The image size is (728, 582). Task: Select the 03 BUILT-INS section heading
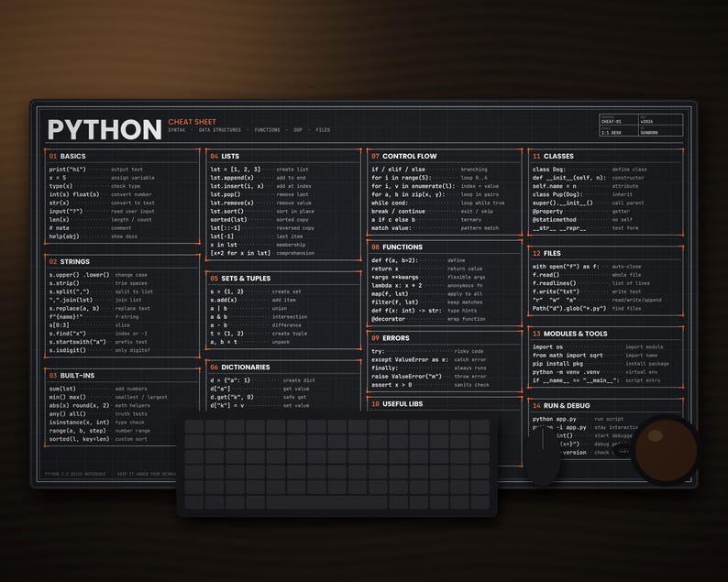click(x=72, y=375)
